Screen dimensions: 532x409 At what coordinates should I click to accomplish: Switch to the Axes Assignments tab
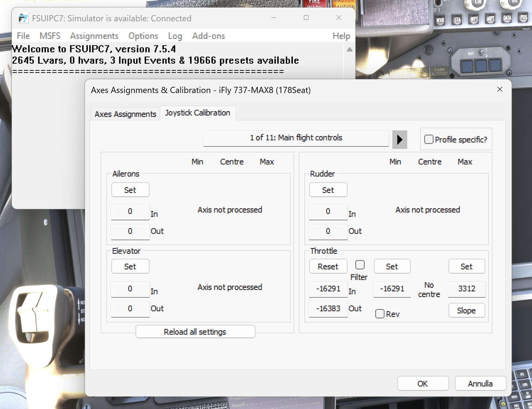pos(125,114)
